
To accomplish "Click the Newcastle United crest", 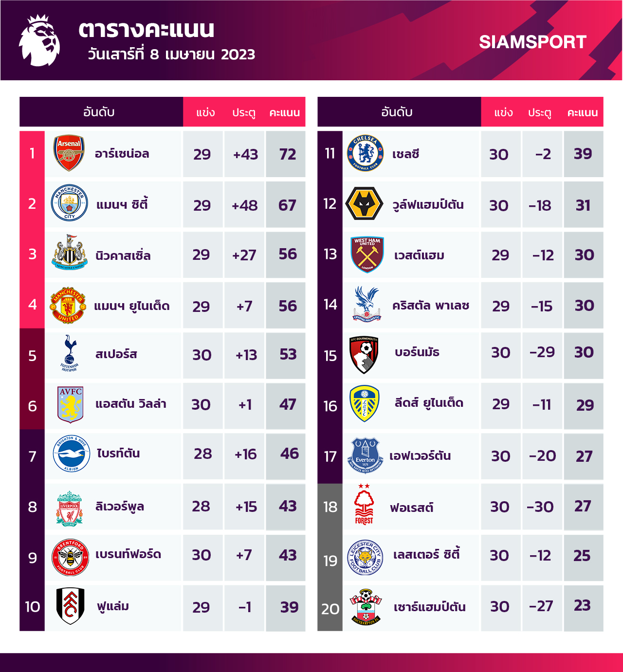I will 70,253.
